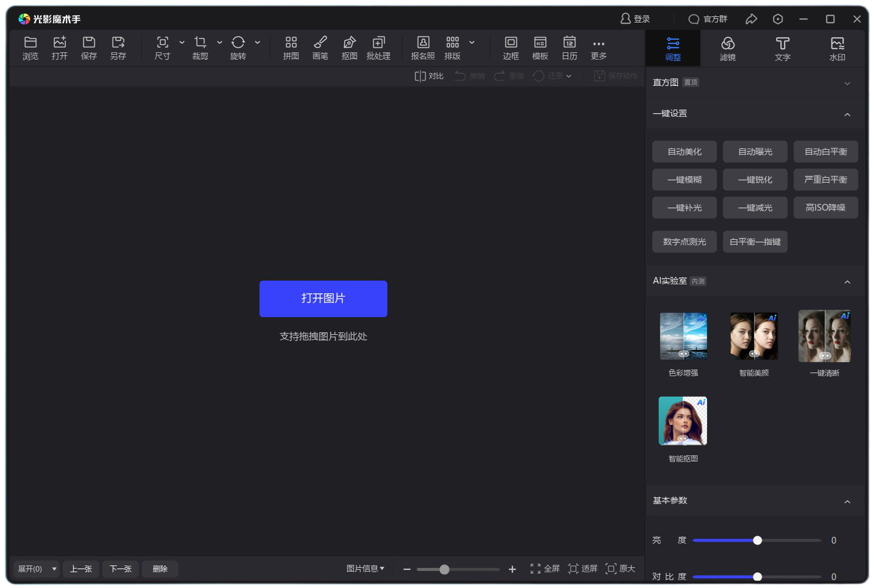Click 原大 original size view
The width and height of the screenshot is (874, 588).
(621, 569)
